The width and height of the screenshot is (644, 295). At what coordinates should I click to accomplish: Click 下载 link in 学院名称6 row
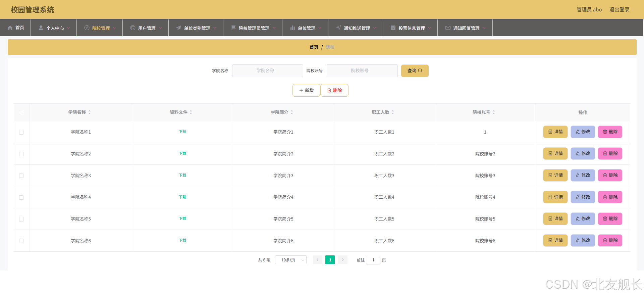[x=182, y=240]
